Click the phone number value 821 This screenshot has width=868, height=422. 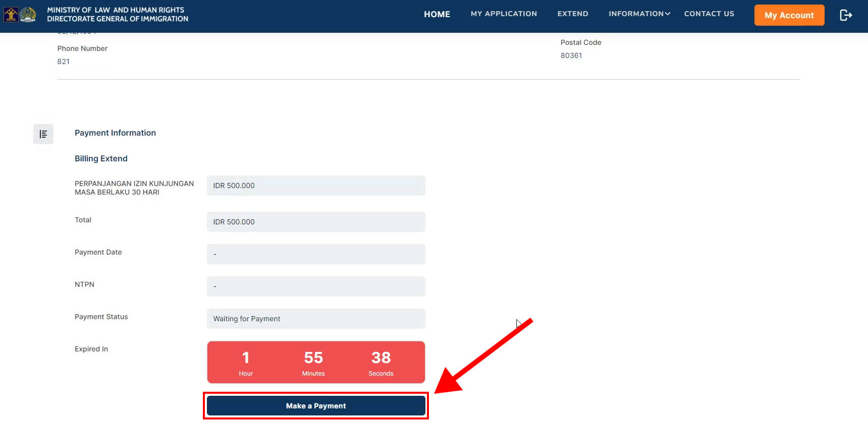tap(64, 62)
